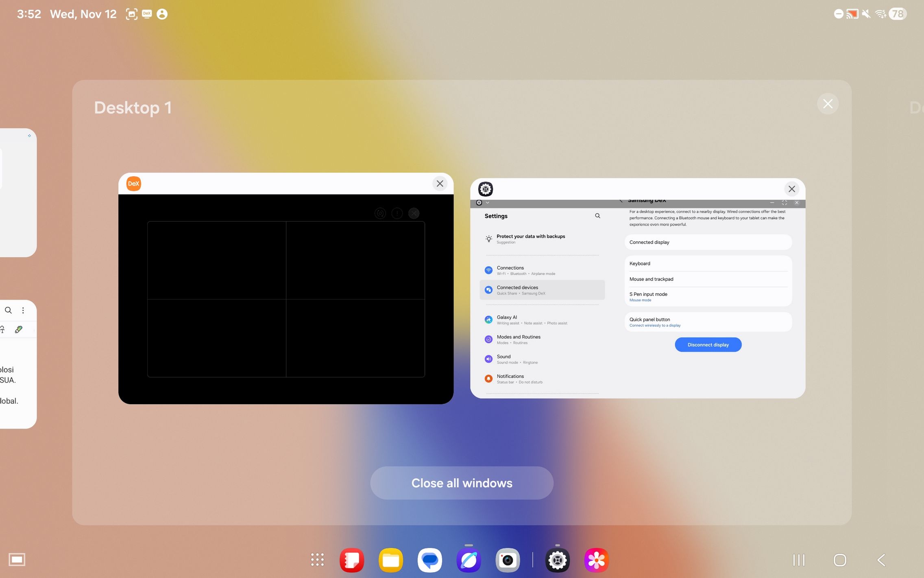Launch the Gallery flower icon

pyautogui.click(x=596, y=560)
